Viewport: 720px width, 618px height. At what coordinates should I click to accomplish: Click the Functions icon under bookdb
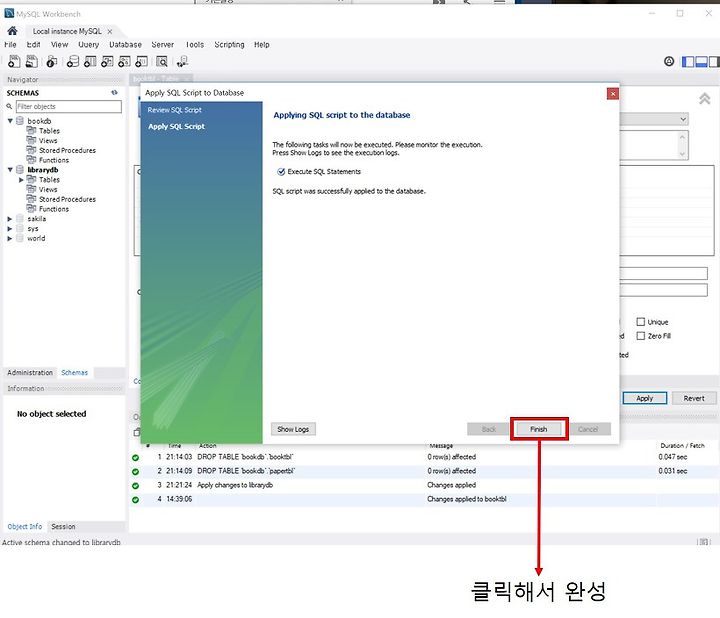click(x=31, y=160)
